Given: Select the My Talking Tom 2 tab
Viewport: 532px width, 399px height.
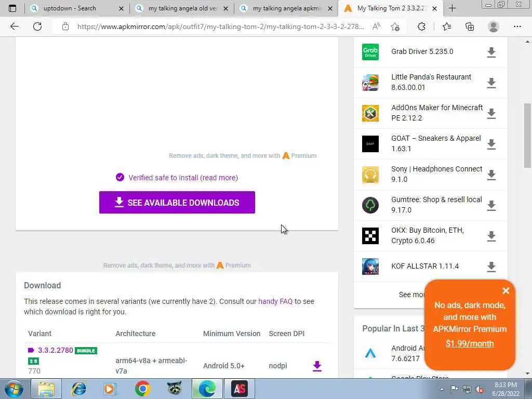Looking at the screenshot, I should 392,8.
